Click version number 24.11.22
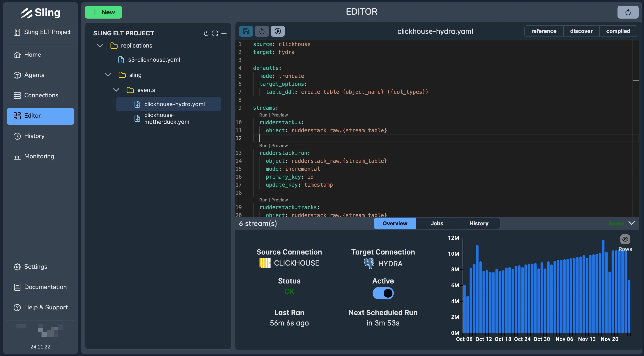Image resolution: width=644 pixels, height=356 pixels. tap(40, 346)
